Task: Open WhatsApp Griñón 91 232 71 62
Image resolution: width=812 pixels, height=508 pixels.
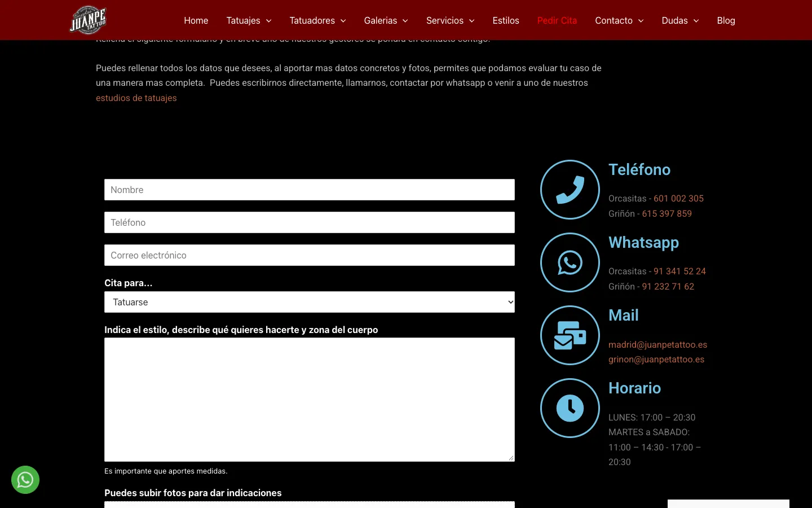Action: pos(668,287)
